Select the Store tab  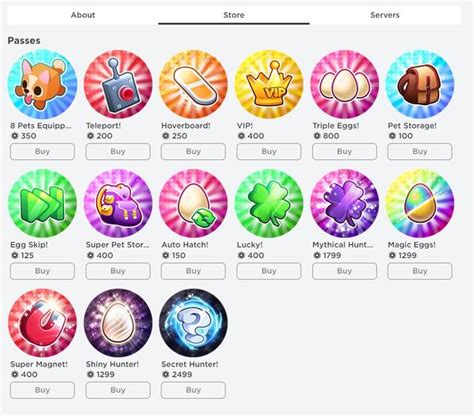click(x=234, y=15)
